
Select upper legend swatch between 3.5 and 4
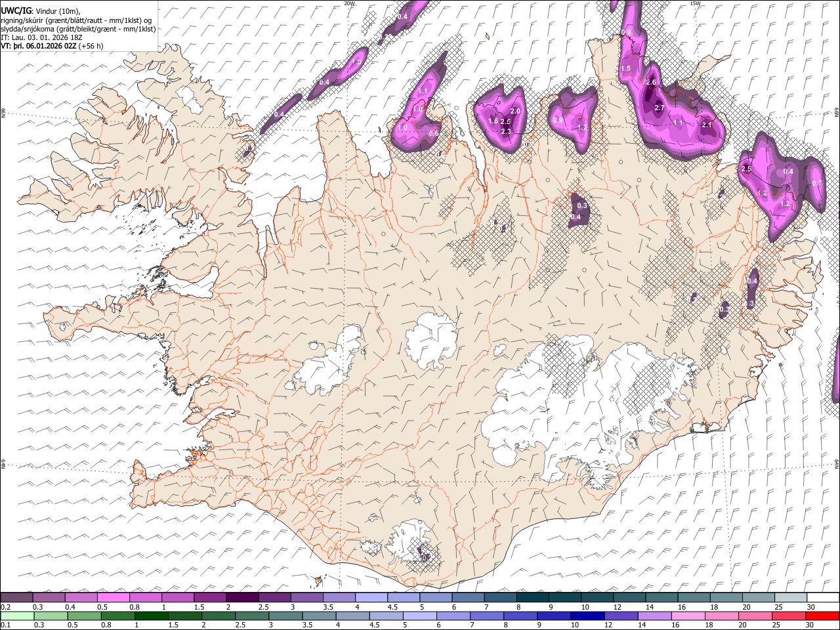(x=339, y=597)
